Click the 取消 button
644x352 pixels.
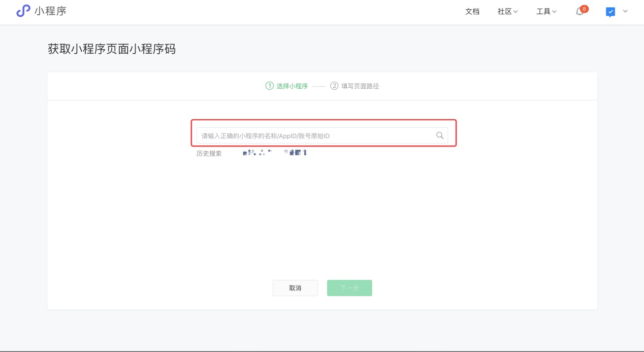point(295,288)
